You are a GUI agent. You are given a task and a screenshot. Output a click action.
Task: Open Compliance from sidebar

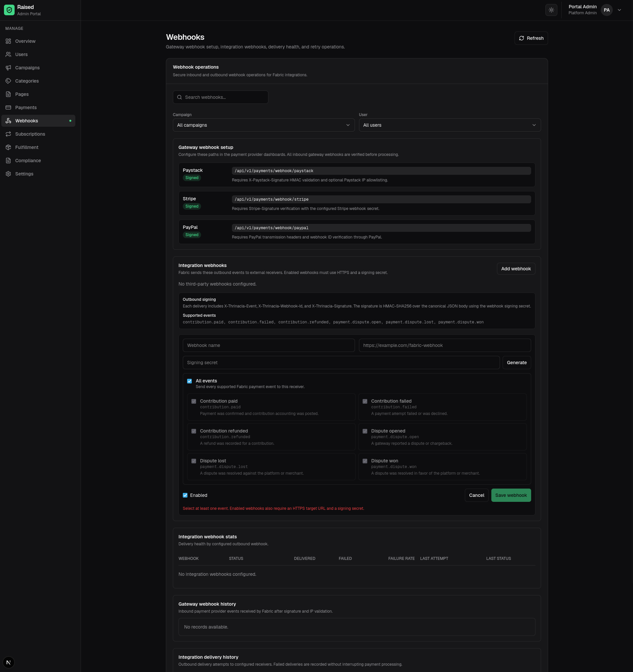coord(38,161)
